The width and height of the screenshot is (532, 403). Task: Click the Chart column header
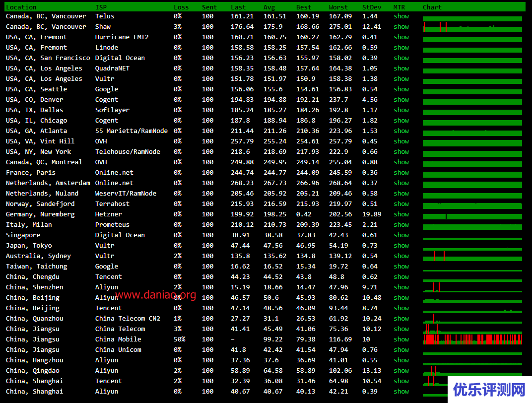pyautogui.click(x=432, y=7)
